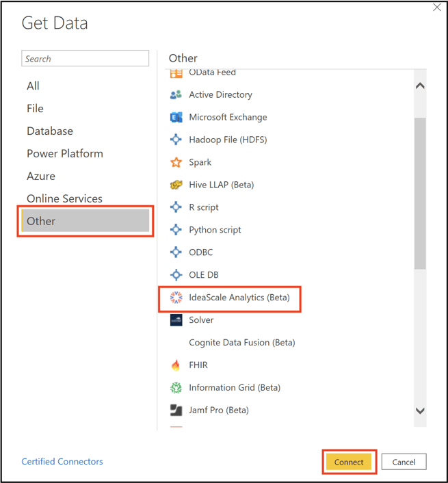Click the Microsoft Exchange icon

[176, 117]
